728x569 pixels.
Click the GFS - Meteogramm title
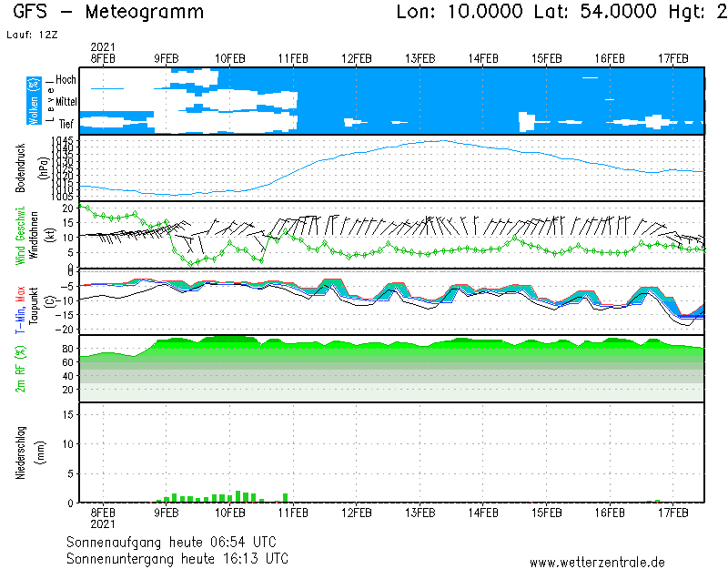click(109, 13)
